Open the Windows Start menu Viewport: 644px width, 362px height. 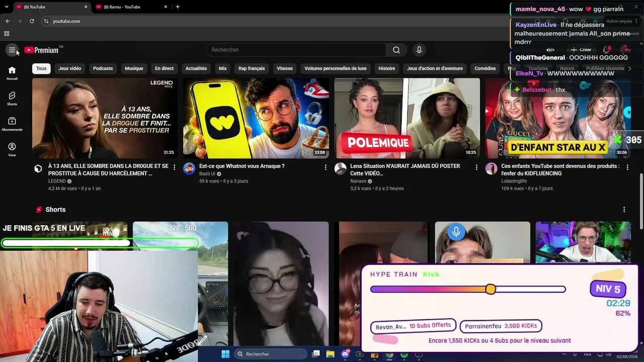point(225,354)
